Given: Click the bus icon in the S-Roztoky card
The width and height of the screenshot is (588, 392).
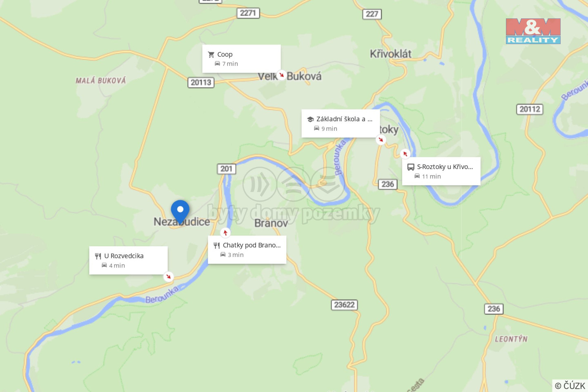Looking at the screenshot, I should pos(411,167).
